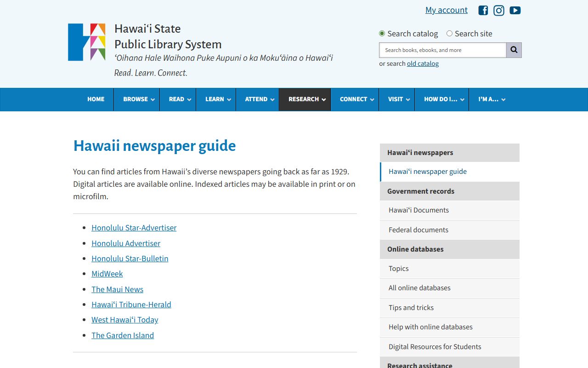
Task: Click the Government records sidebar heading
Action: (x=450, y=191)
